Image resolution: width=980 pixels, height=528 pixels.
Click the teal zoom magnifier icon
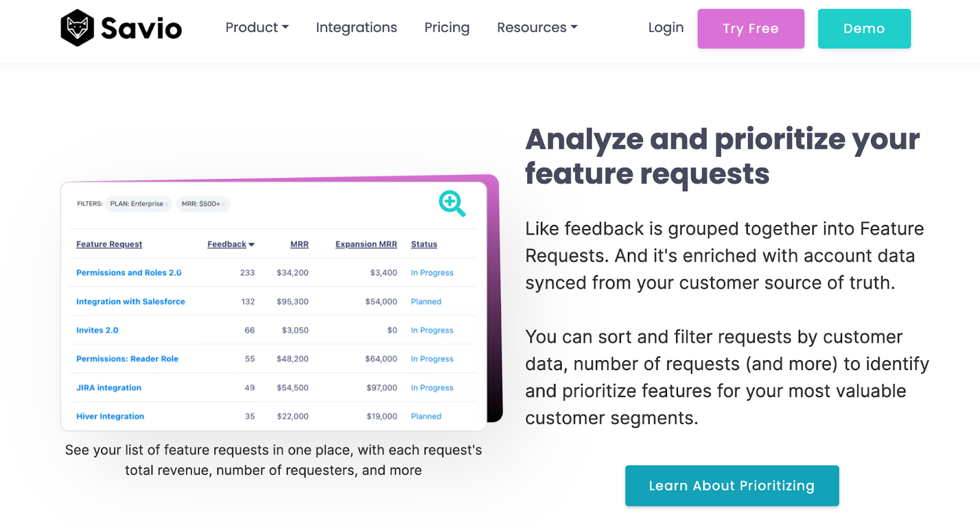tap(451, 204)
